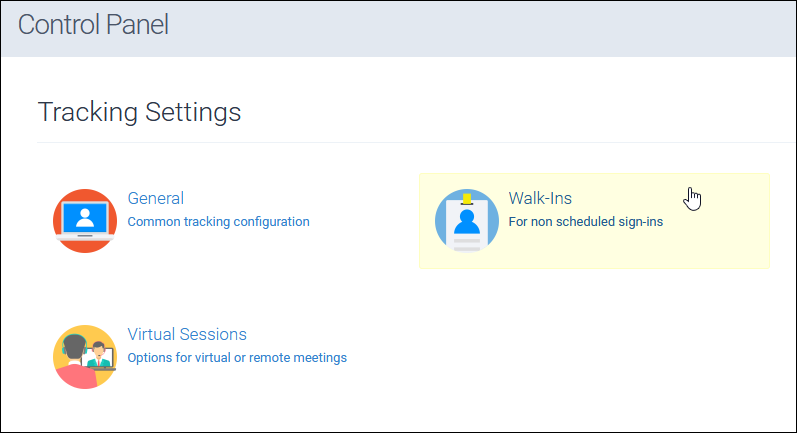Open the Walk-Ins settings link

540,198
